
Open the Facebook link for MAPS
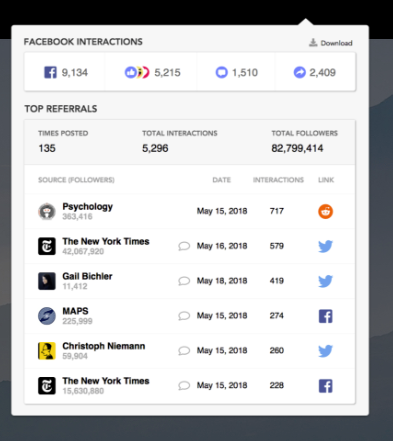pyautogui.click(x=325, y=316)
